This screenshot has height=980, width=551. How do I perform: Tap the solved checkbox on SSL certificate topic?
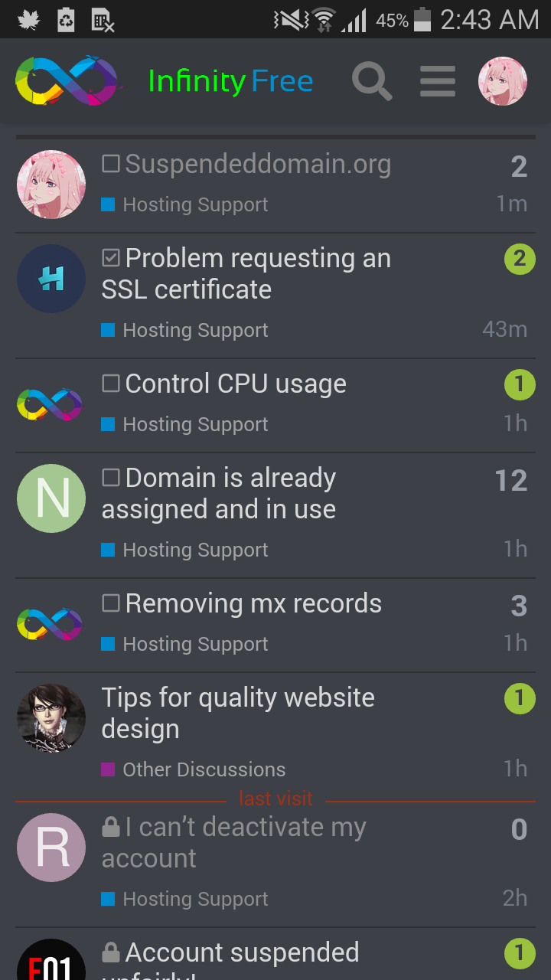click(x=111, y=258)
